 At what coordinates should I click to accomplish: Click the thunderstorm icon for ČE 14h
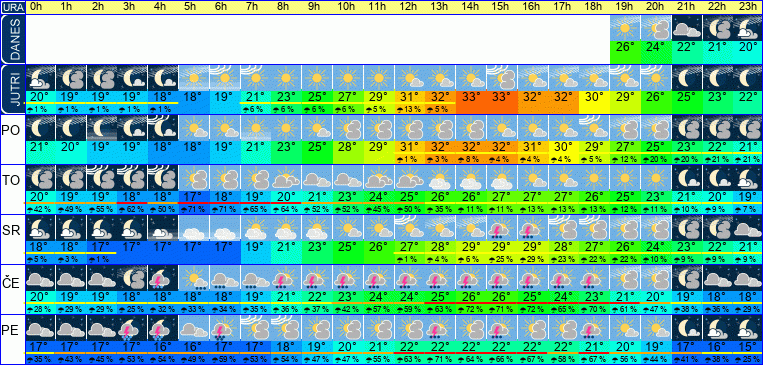click(471, 278)
